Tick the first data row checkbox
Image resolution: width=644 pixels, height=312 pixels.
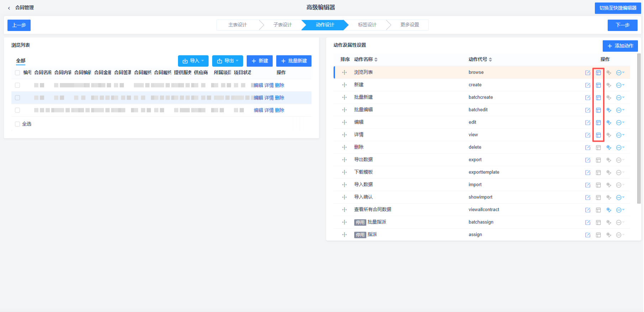click(x=17, y=85)
